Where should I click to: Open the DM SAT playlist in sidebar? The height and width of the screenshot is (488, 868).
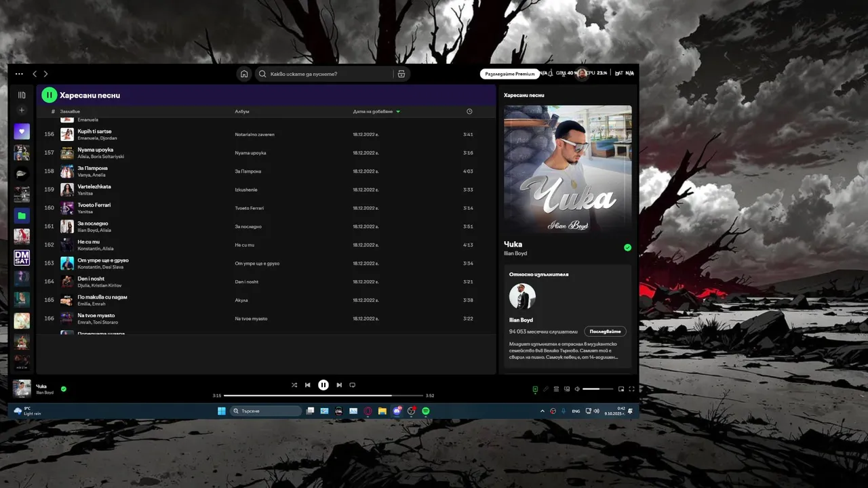point(22,258)
